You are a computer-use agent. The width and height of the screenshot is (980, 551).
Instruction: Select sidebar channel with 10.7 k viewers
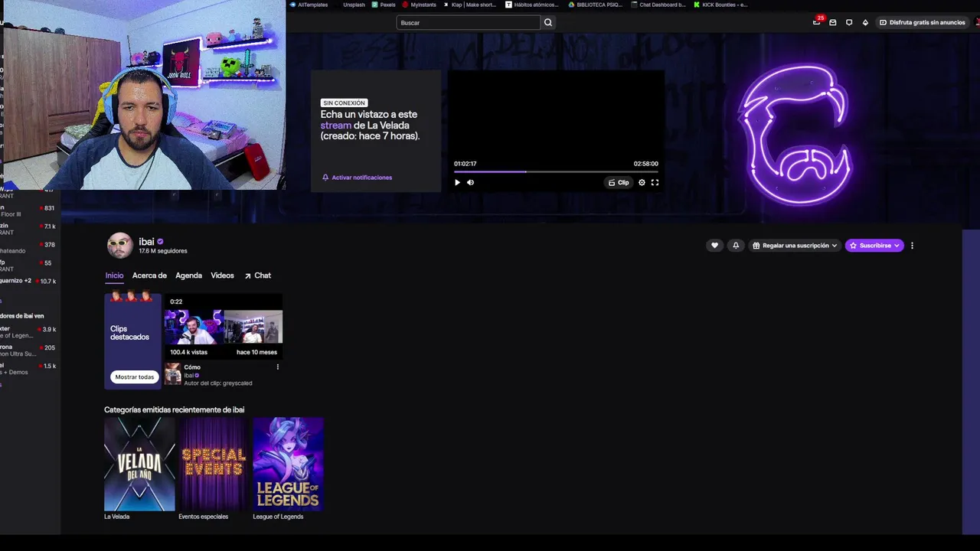[28, 281]
